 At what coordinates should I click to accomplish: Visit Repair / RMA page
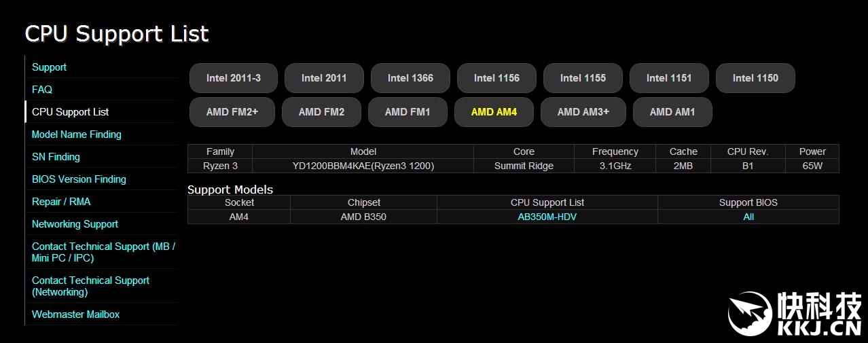[x=61, y=202]
